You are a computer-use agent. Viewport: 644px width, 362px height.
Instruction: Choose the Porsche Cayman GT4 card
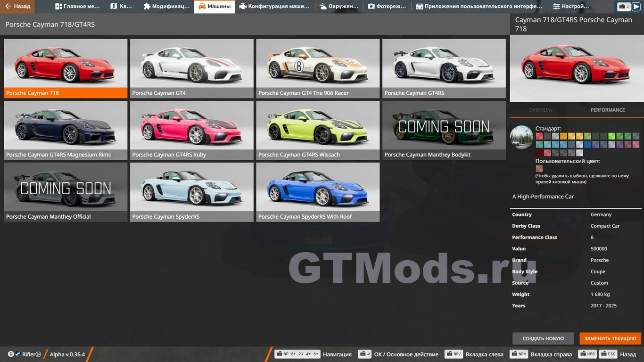click(x=192, y=68)
